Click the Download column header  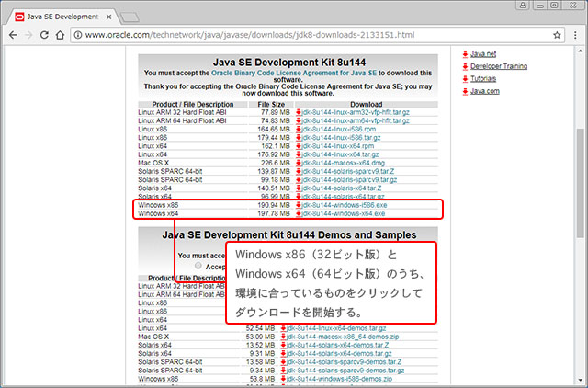pyautogui.click(x=367, y=104)
